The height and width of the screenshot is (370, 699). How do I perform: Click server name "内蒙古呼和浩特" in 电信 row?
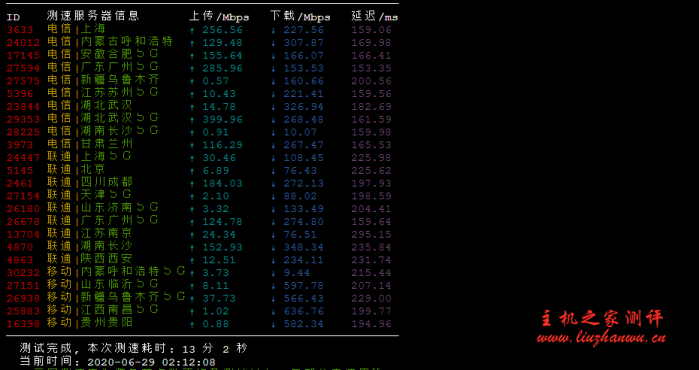[127, 42]
